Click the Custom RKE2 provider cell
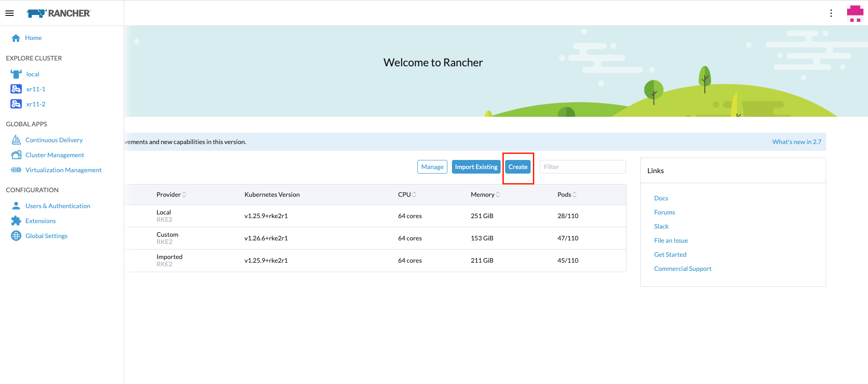868x384 pixels. point(167,238)
